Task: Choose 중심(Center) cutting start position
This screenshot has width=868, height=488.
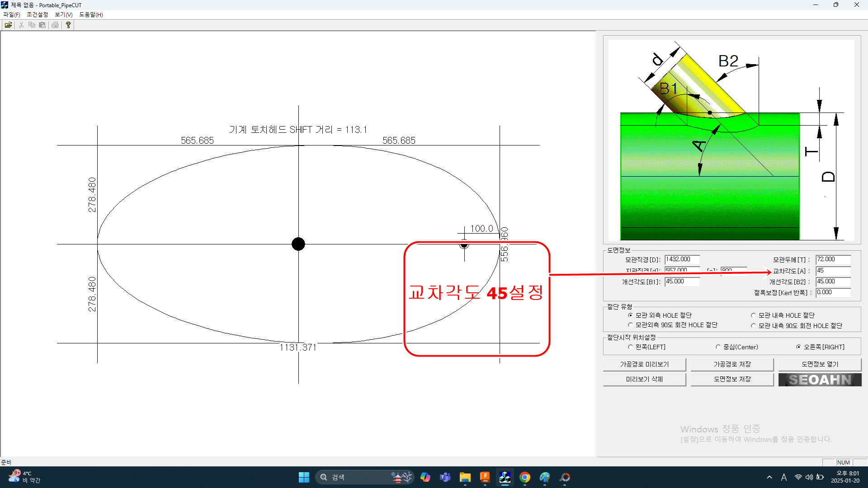Action: point(718,347)
